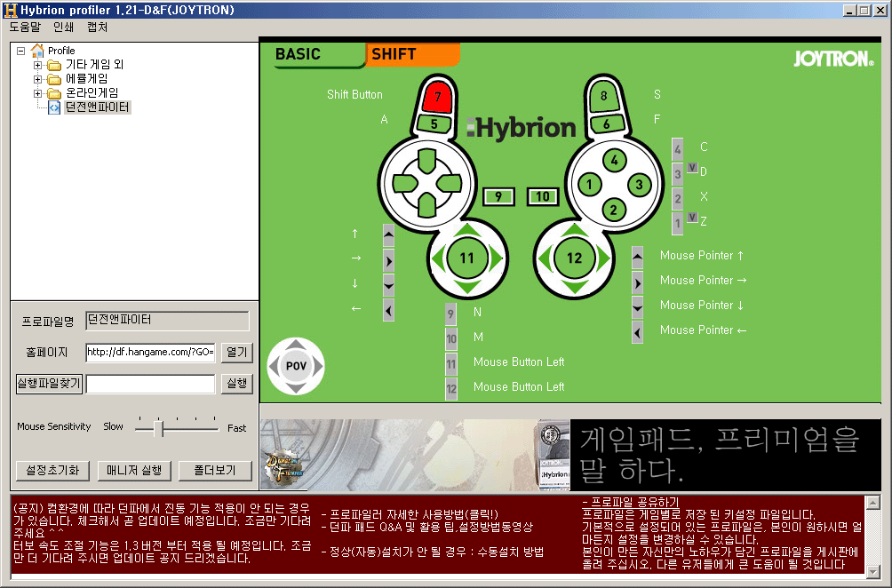Click Mouse Pointer right mapping slot
Viewport: 892px width, 588px height.
(637, 282)
